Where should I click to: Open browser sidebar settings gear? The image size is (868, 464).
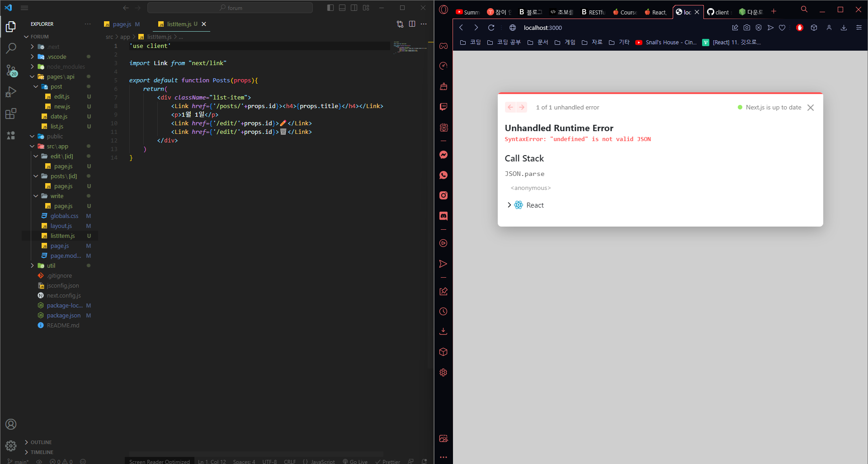pos(443,372)
